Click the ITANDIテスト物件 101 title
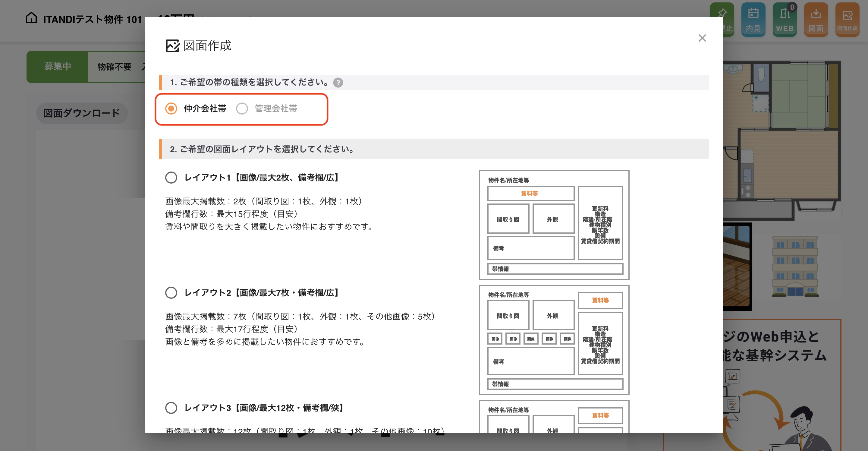Image resolution: width=868 pixels, height=451 pixels. coord(92,20)
